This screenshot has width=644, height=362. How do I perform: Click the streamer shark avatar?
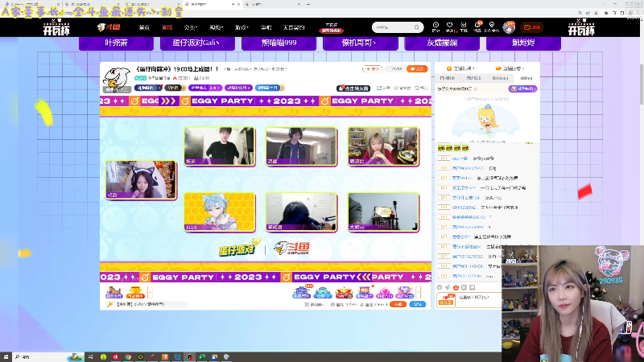pos(117,79)
